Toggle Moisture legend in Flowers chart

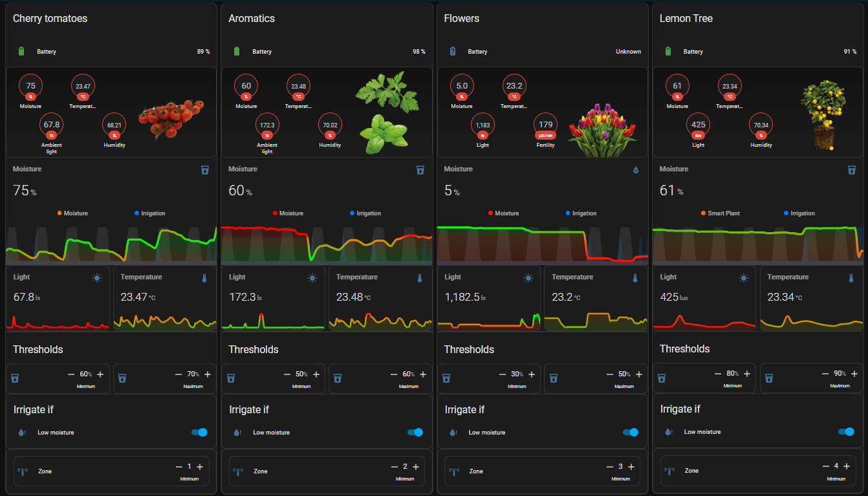click(x=503, y=213)
